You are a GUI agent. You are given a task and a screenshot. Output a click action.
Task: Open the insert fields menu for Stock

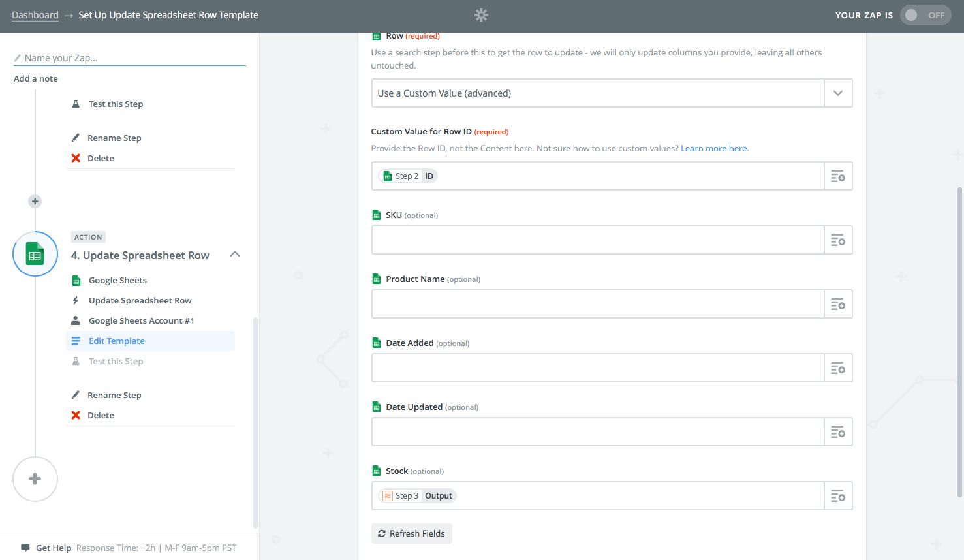coord(838,495)
